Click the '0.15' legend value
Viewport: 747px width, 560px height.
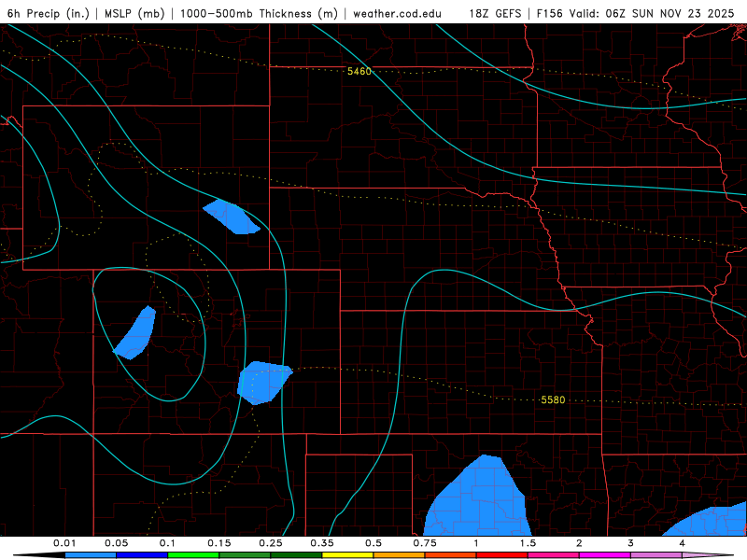click(219, 543)
